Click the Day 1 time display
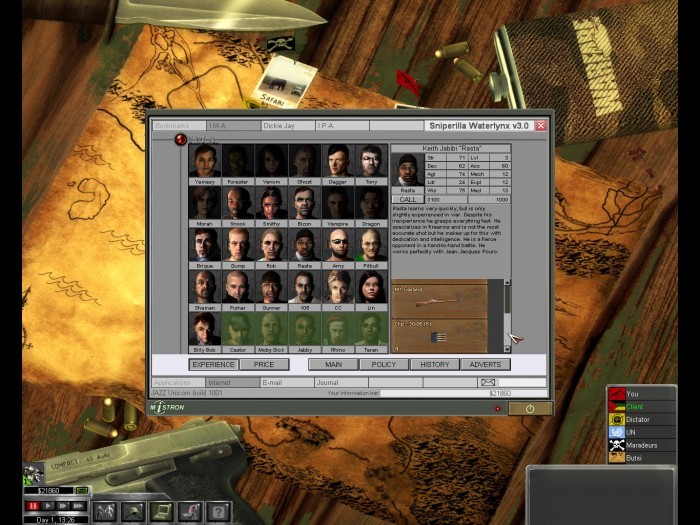The image size is (700, 525). 55,520
